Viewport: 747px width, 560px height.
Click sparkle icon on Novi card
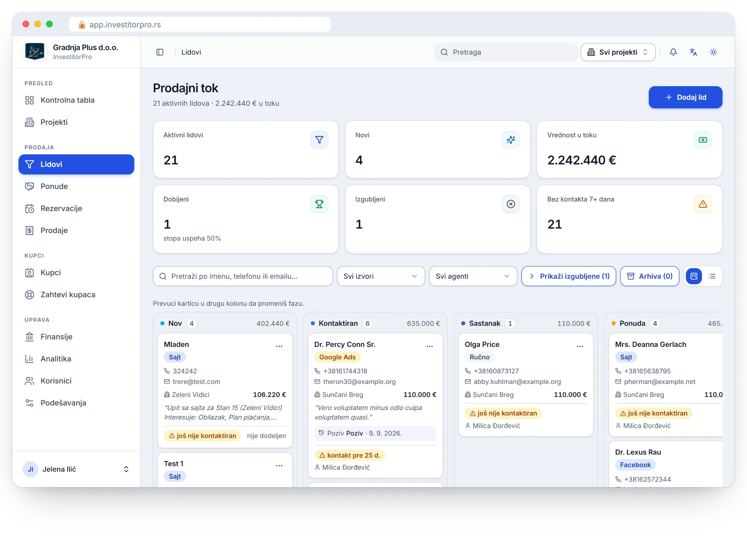pos(511,140)
